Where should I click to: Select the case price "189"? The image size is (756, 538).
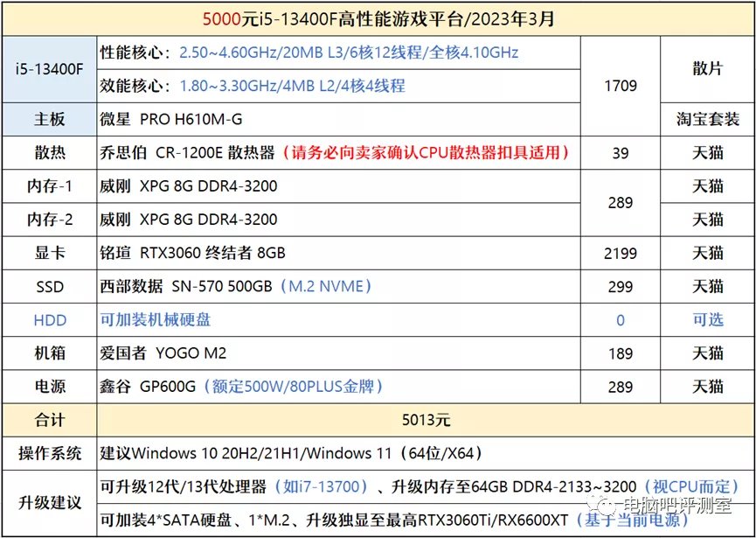tap(620, 353)
